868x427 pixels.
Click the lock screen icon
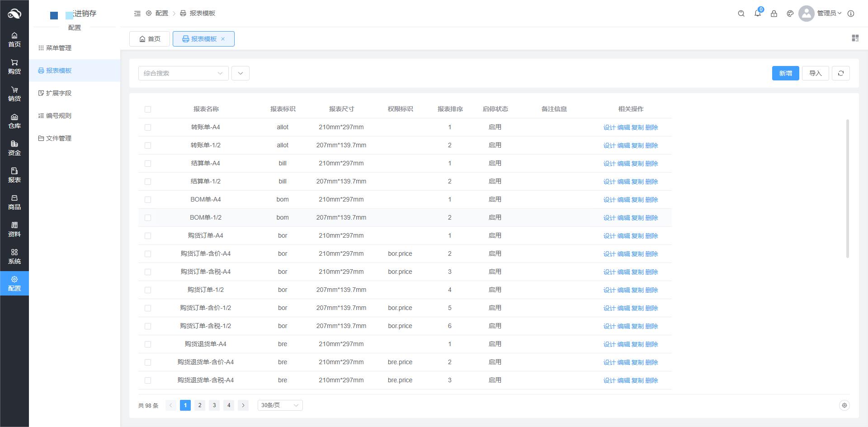(774, 14)
